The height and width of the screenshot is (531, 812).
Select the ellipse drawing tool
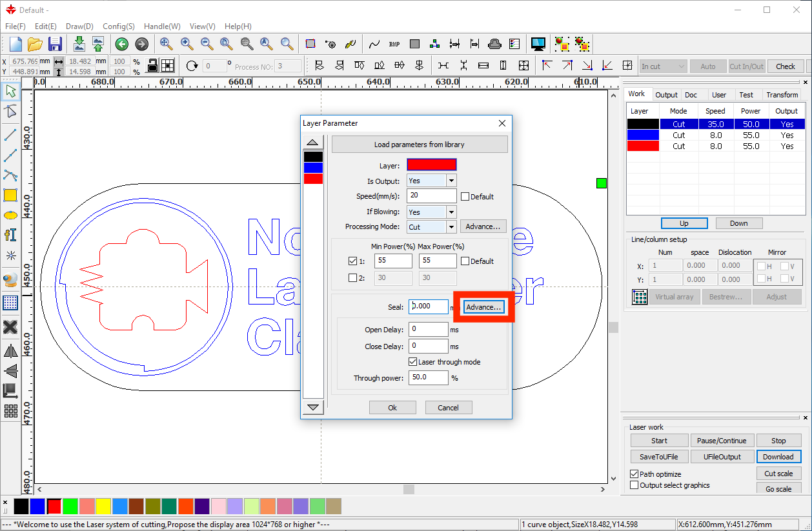[x=10, y=215]
